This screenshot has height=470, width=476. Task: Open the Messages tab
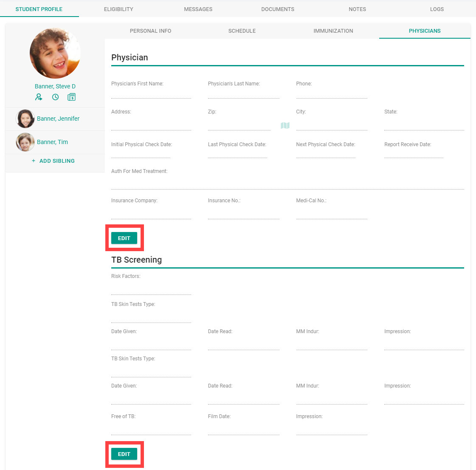pyautogui.click(x=198, y=9)
